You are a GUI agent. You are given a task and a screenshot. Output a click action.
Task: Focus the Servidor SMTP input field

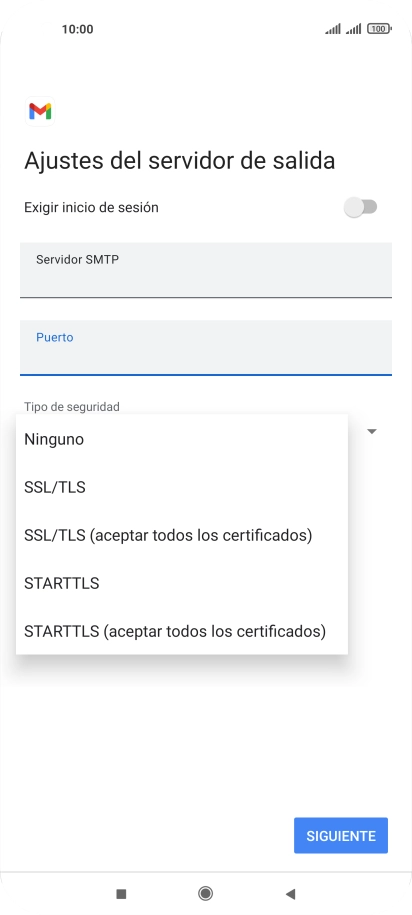[x=205, y=270]
